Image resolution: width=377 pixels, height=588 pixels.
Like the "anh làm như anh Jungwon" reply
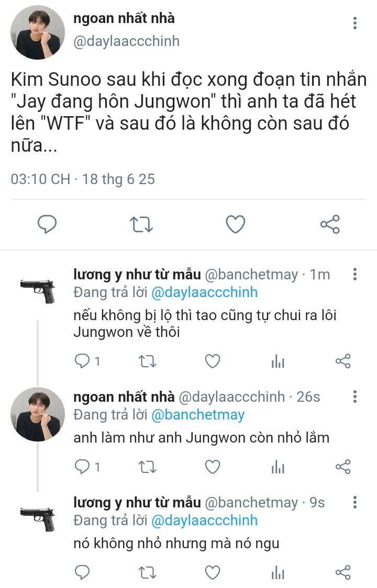coord(212,467)
